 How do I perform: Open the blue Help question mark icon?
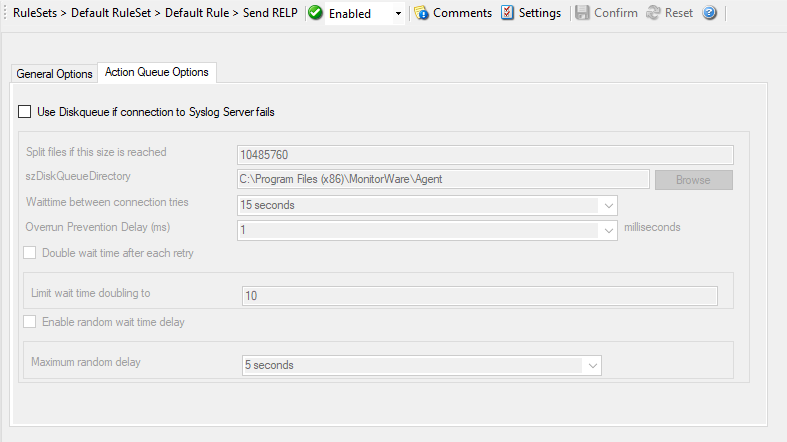[x=710, y=13]
